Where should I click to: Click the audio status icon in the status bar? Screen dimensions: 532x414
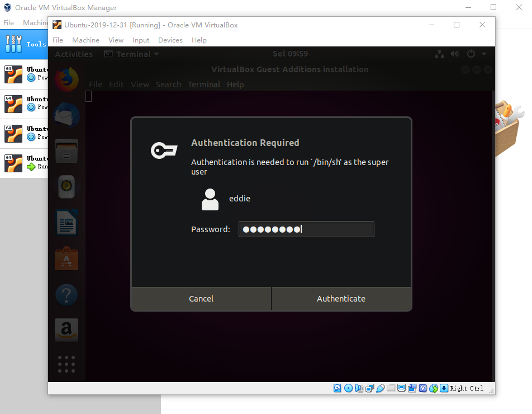pos(359,388)
